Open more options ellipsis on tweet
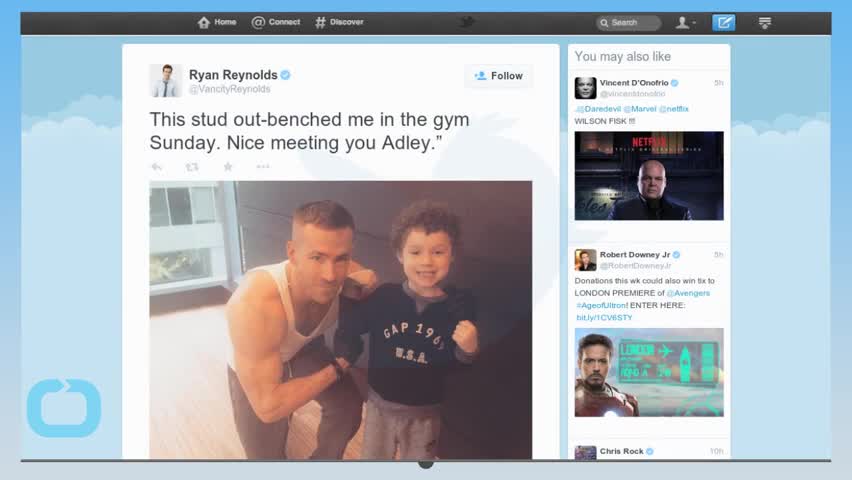Screen dimensions: 852x480 (x=263, y=166)
